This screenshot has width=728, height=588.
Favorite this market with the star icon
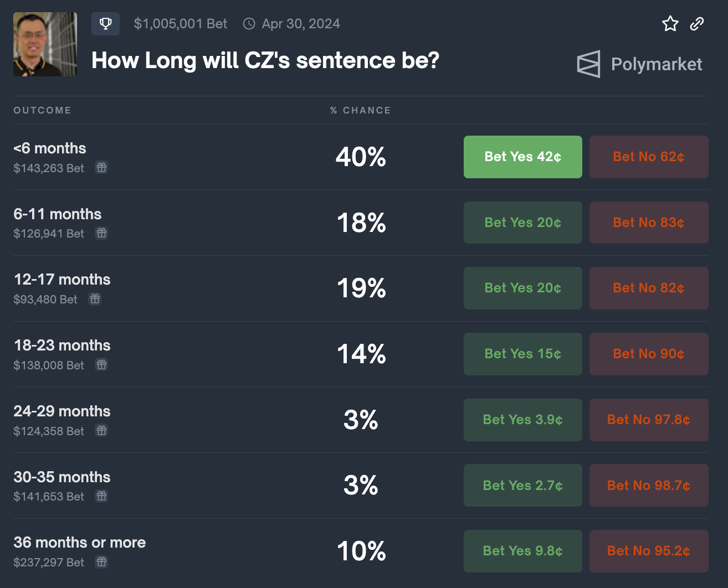[x=670, y=24]
